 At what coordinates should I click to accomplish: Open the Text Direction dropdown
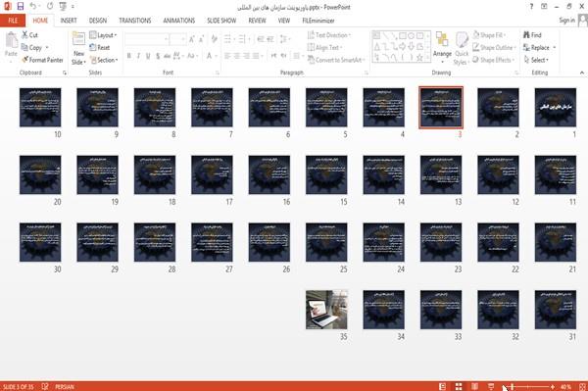click(x=329, y=35)
